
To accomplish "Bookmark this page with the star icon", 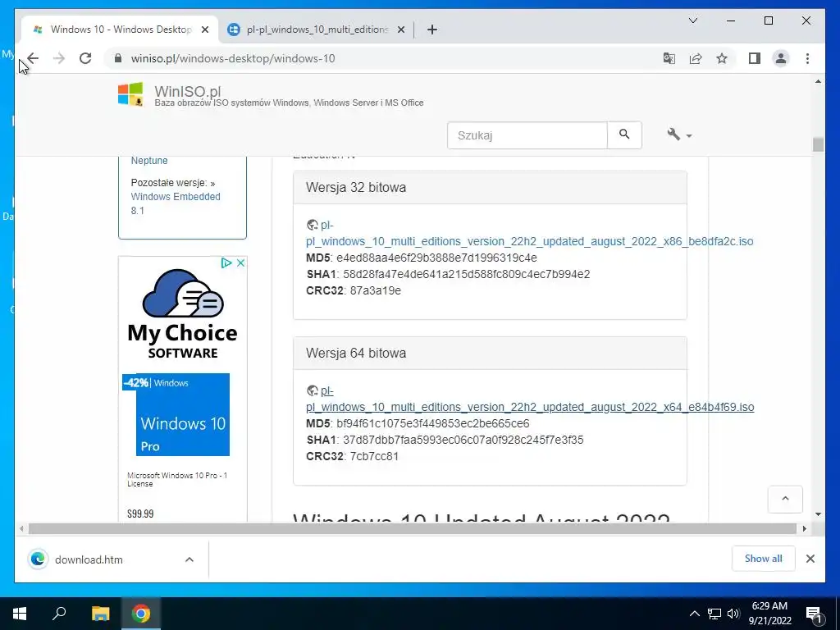I will click(722, 58).
